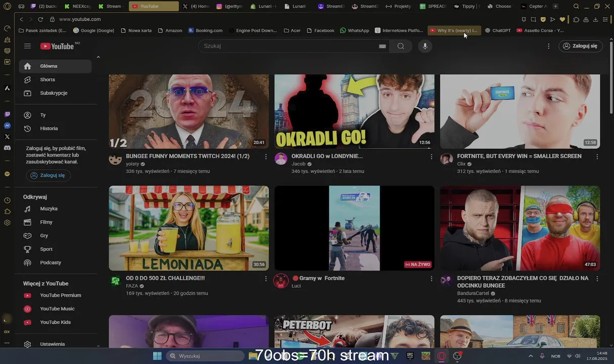Open more options for FORTNITE smaller screen video
This screenshot has height=364, width=614.
597,157
